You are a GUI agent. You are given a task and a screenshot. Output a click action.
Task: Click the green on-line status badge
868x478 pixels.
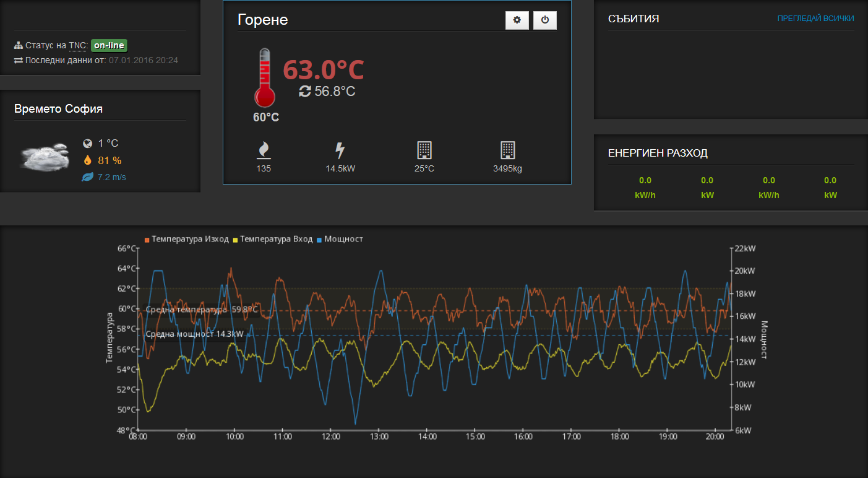point(109,45)
